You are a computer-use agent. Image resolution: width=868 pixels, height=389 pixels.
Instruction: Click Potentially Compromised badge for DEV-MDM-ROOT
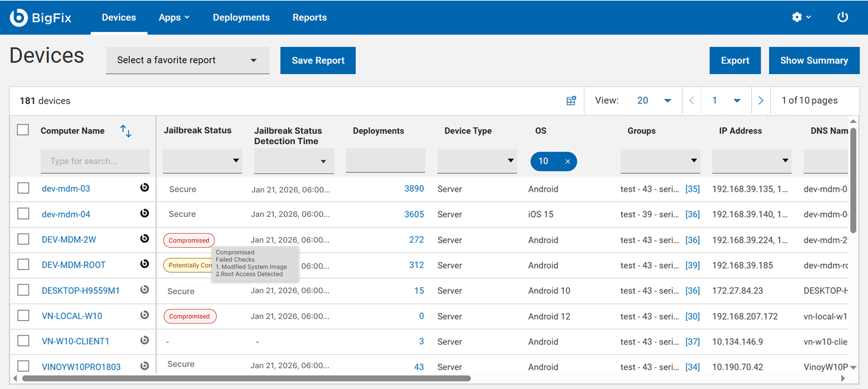point(188,265)
